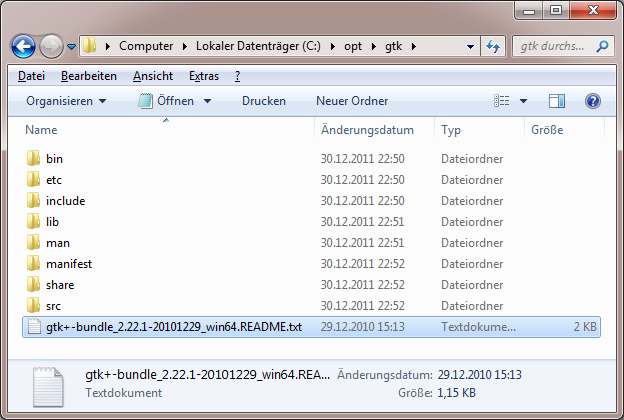Select the manifest folder icon

34,264
